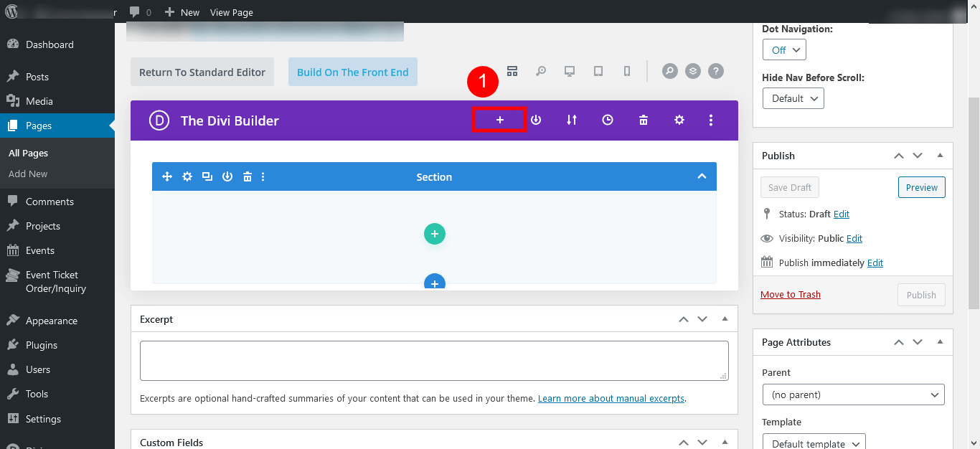
Task: Edit Publish immediately link
Action: coord(875,263)
